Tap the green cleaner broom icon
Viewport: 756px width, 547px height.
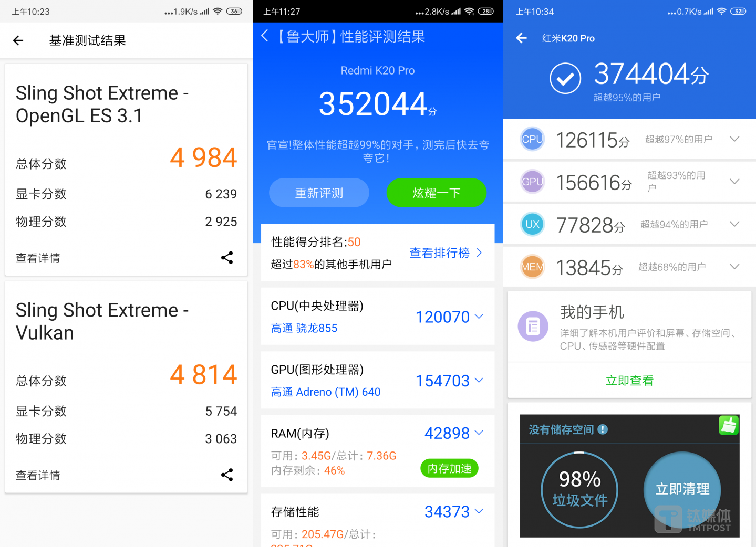click(729, 425)
